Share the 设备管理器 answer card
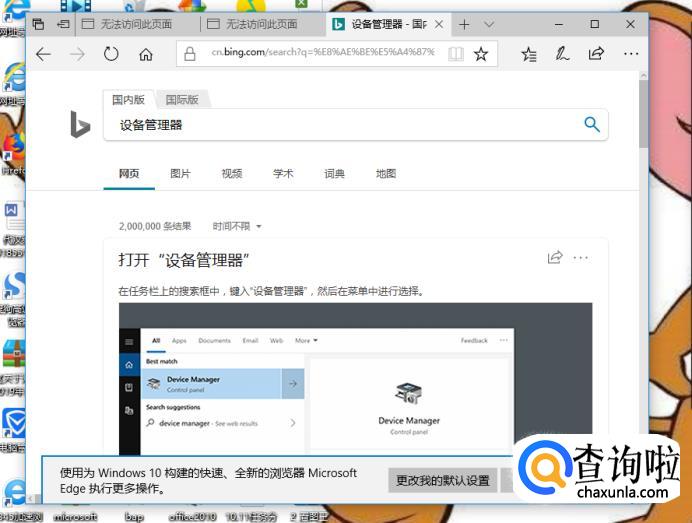 555,257
